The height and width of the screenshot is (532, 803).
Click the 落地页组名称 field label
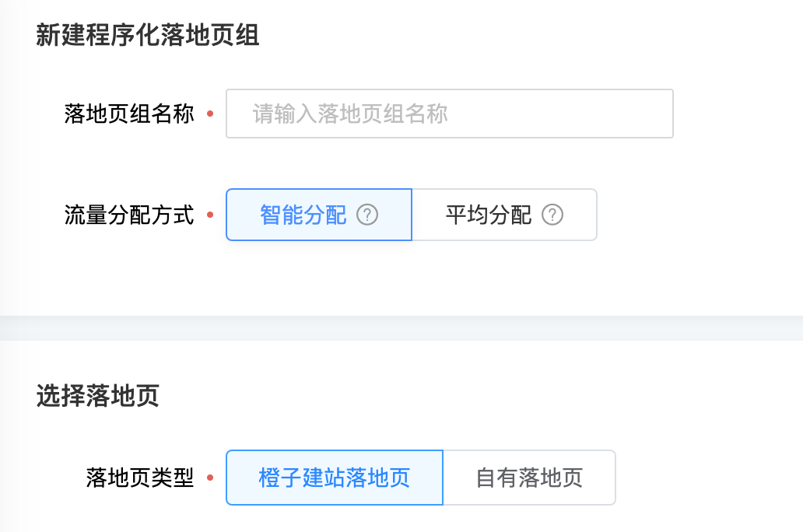point(129,114)
